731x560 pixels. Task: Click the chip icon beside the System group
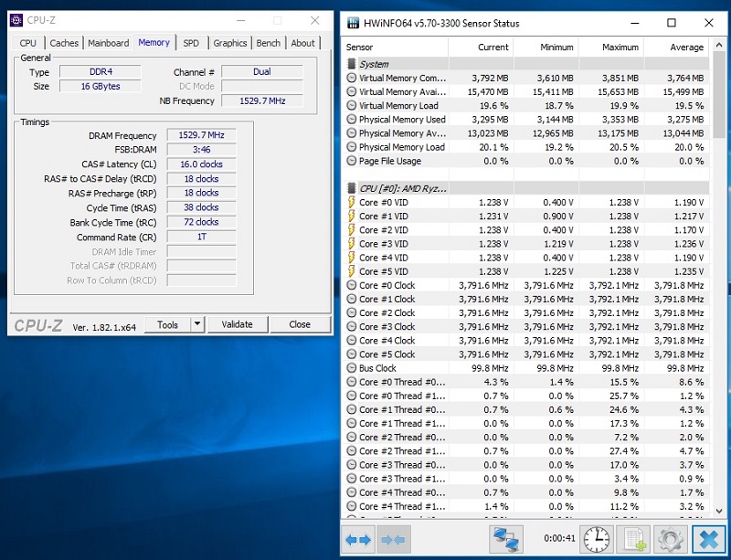pyautogui.click(x=352, y=64)
